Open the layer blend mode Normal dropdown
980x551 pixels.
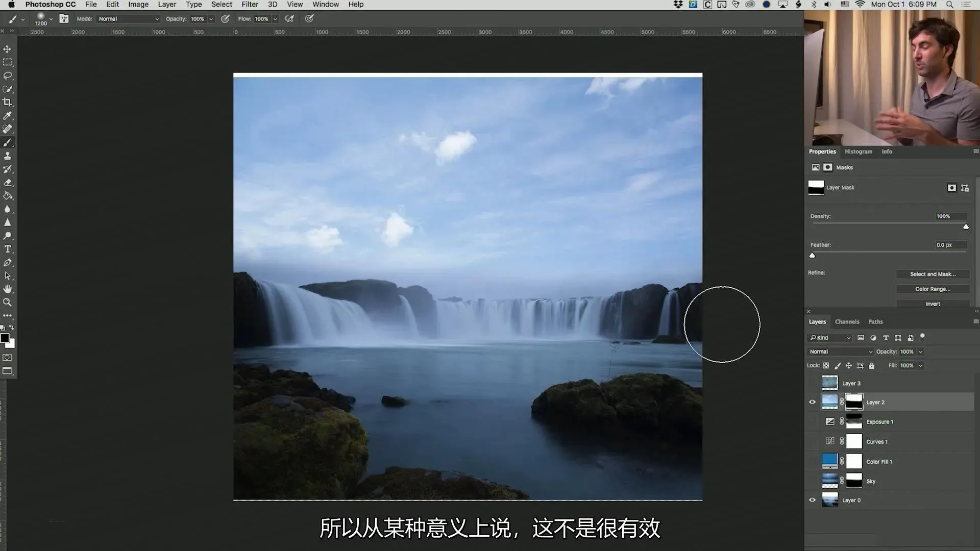pos(840,352)
